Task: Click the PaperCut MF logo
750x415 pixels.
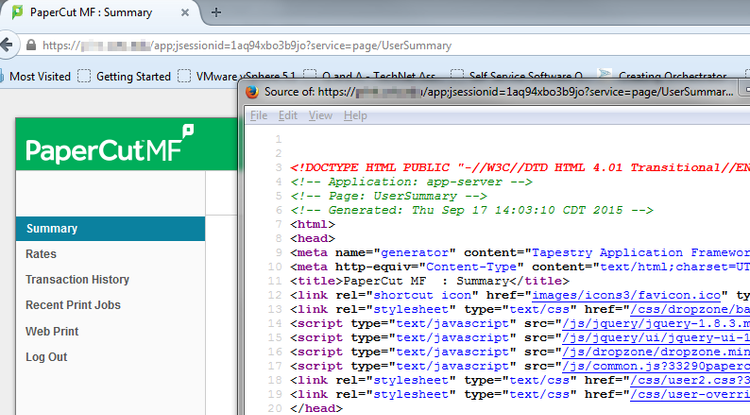Action: click(x=110, y=145)
